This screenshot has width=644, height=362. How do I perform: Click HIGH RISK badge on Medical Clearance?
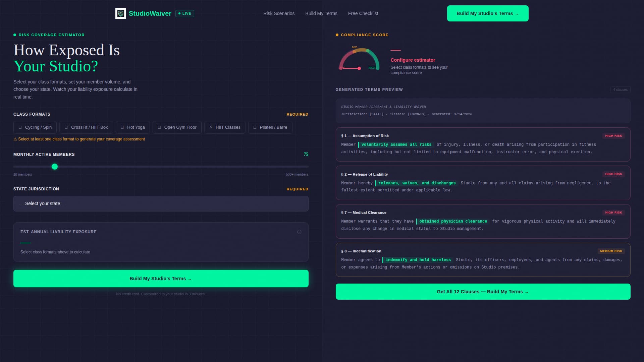[x=613, y=213]
